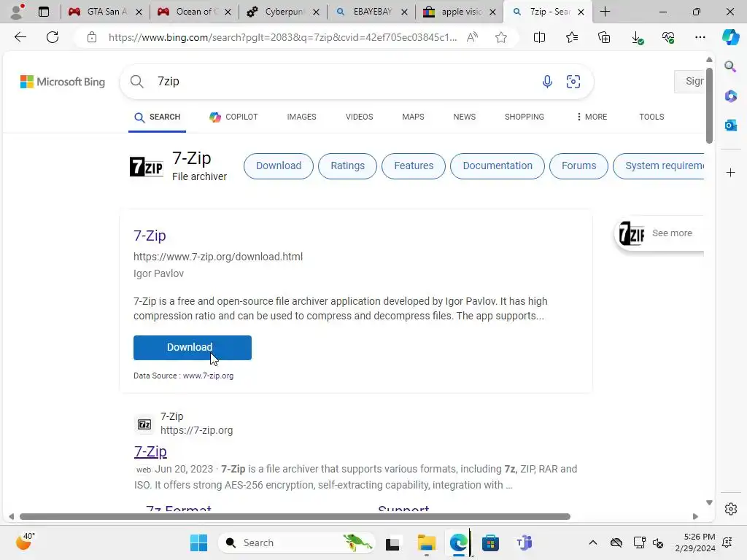
Task: Open the Copilot sidebar icon
Action: (x=730, y=37)
